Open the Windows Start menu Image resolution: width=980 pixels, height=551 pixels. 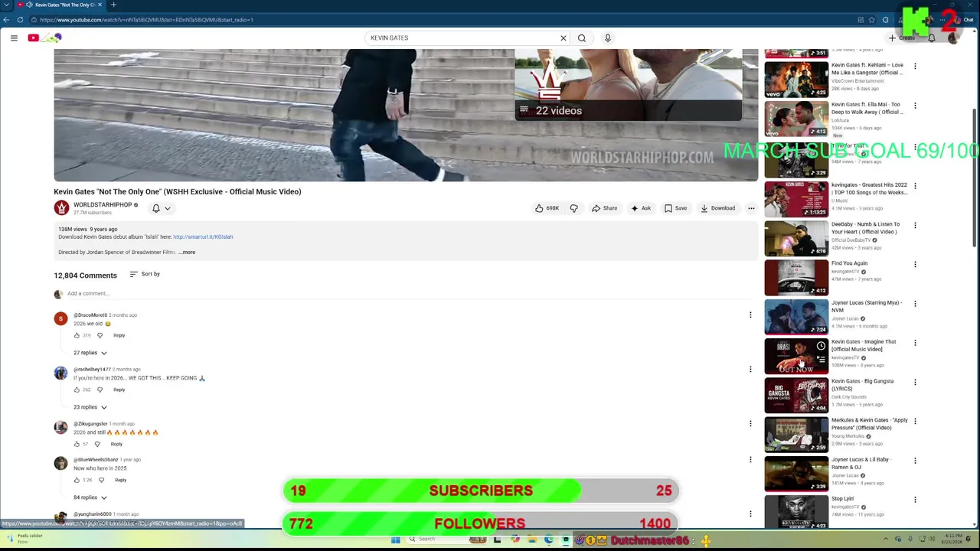tap(396, 540)
